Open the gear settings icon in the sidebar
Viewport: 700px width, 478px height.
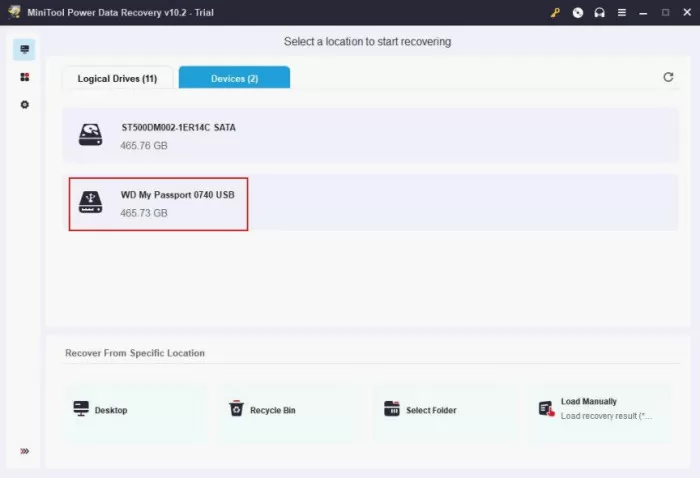(25, 104)
